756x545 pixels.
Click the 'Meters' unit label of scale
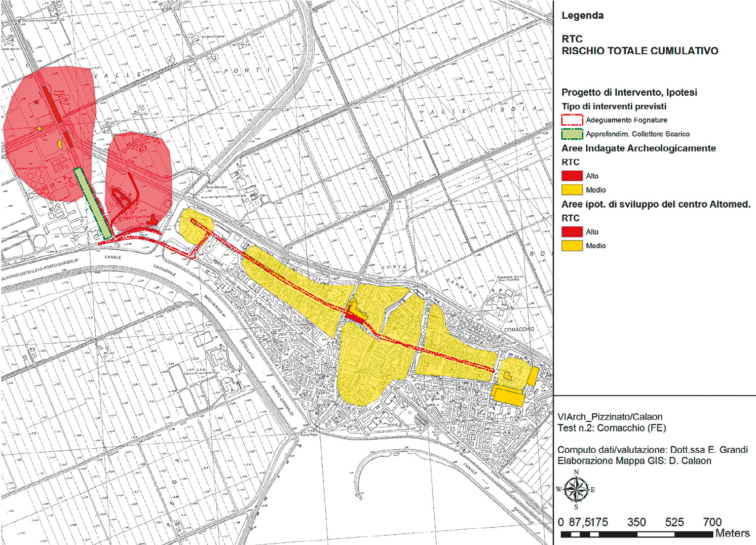(x=733, y=533)
